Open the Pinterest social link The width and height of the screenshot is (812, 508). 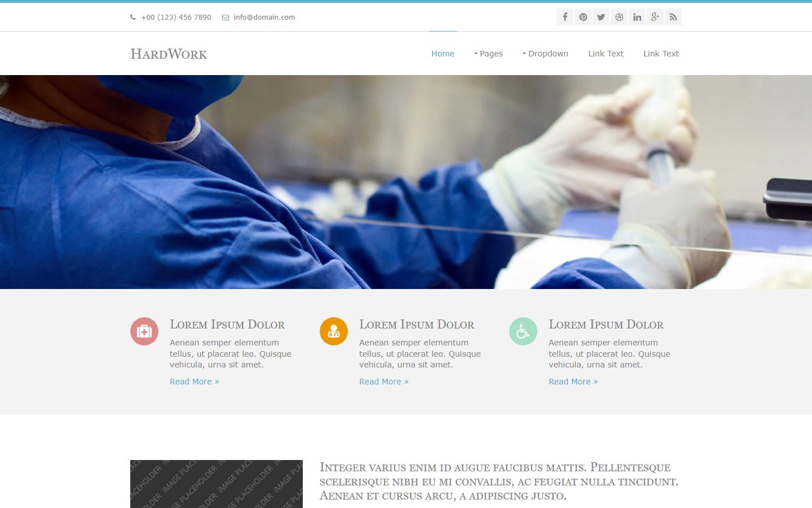[583, 17]
